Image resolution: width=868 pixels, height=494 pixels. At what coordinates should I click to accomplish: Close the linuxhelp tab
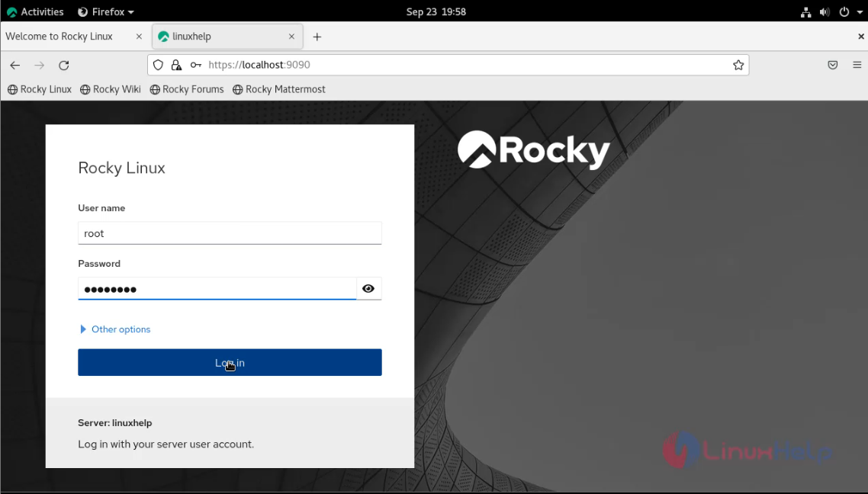[291, 37]
